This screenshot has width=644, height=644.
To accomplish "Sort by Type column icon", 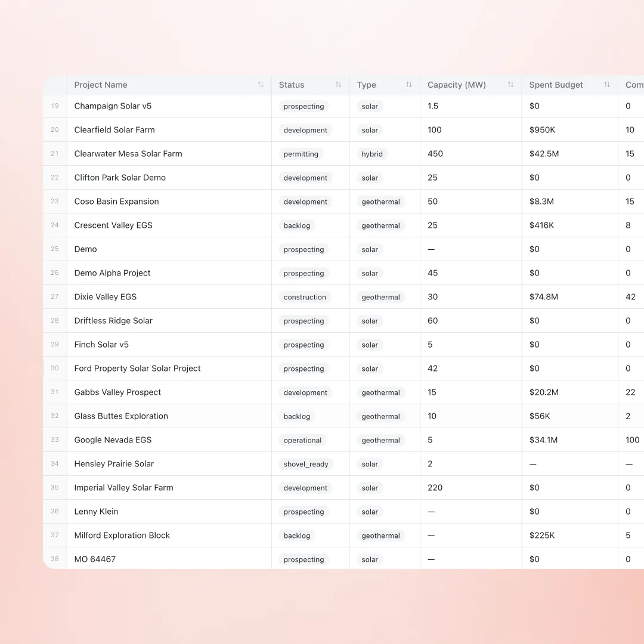I will click(408, 85).
